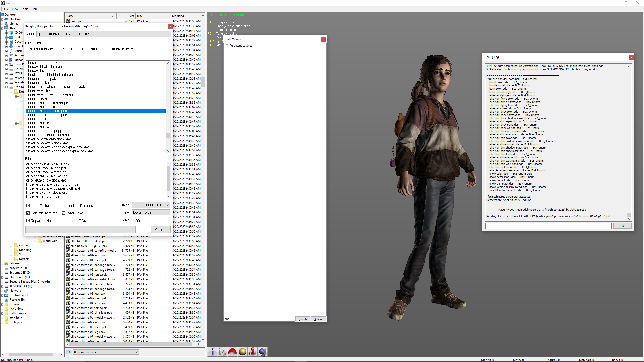The height and width of the screenshot is (362, 644).
Task: Sort file list by Name column
Action: [91, 16]
